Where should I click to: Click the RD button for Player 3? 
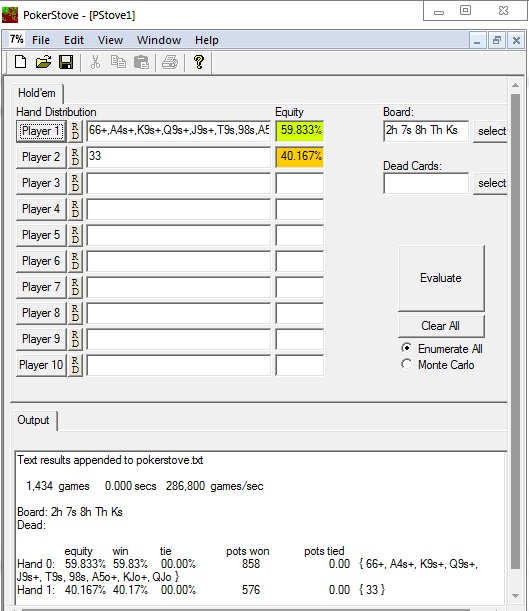click(75, 183)
